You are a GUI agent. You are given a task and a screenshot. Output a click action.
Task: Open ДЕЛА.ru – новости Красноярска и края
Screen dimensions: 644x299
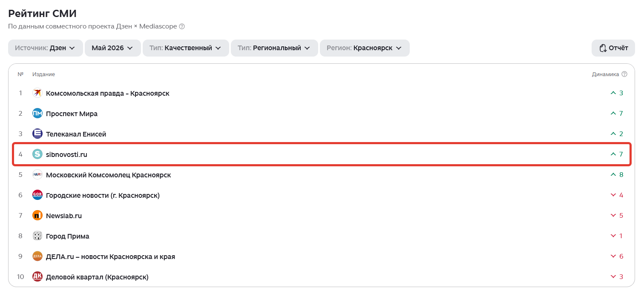110,256
